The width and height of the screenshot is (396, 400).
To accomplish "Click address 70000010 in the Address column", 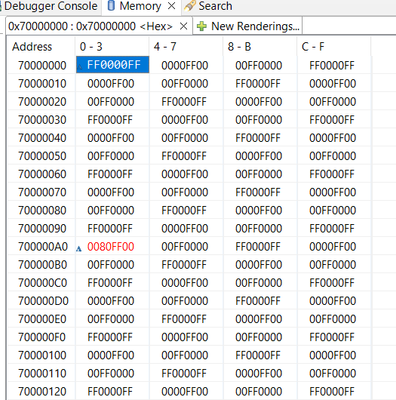I will 42,84.
